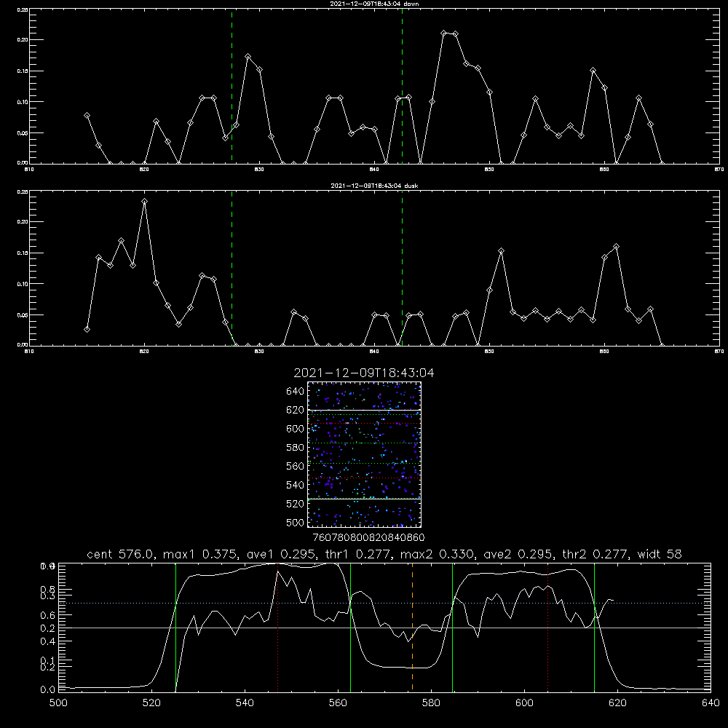The height and width of the screenshot is (728, 728).
Task: Select the 'max1 0.375' statistic
Action: pyautogui.click(x=199, y=554)
